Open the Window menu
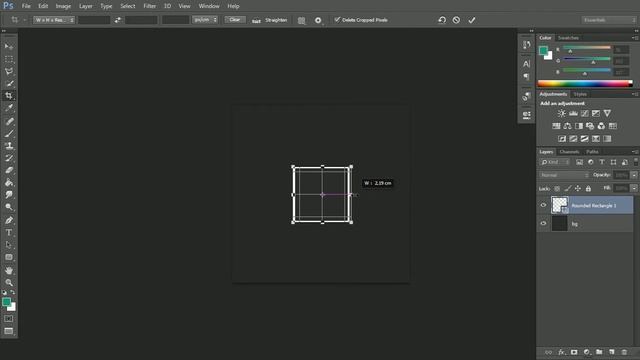Image resolution: width=640 pixels, height=360 pixels. tap(209, 6)
